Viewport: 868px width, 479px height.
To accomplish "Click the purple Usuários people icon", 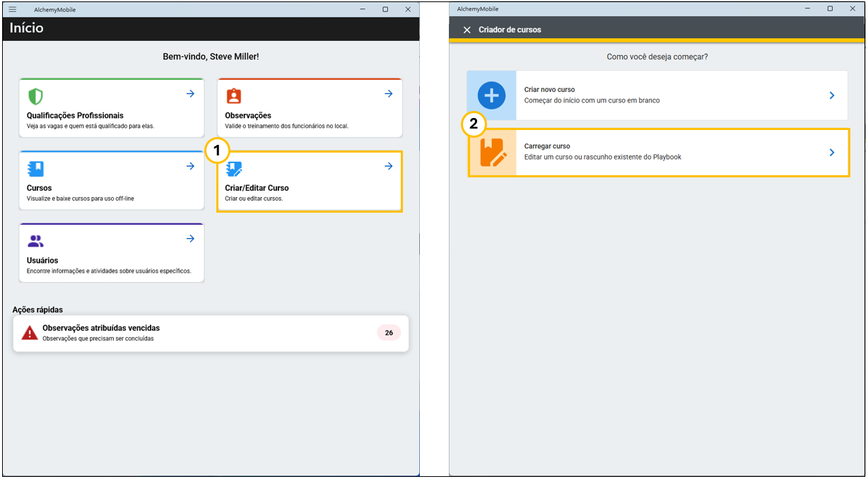I will click(x=35, y=241).
